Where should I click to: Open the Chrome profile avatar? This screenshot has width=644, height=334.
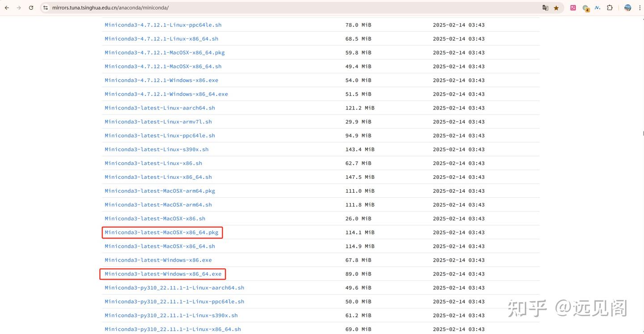(627, 8)
